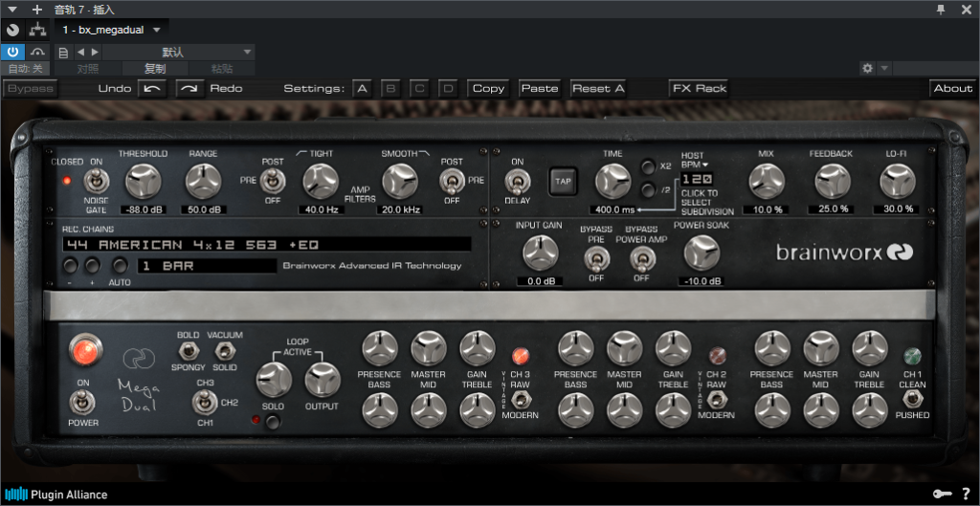Flip the Smooth filter POST/PRE switch
Screen dimensions: 980x506
(451, 182)
